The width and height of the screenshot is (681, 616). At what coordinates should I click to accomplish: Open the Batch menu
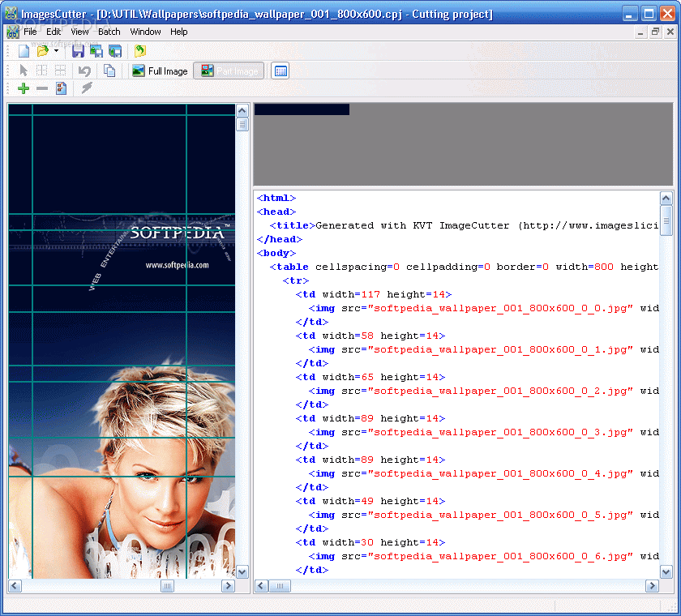[109, 32]
